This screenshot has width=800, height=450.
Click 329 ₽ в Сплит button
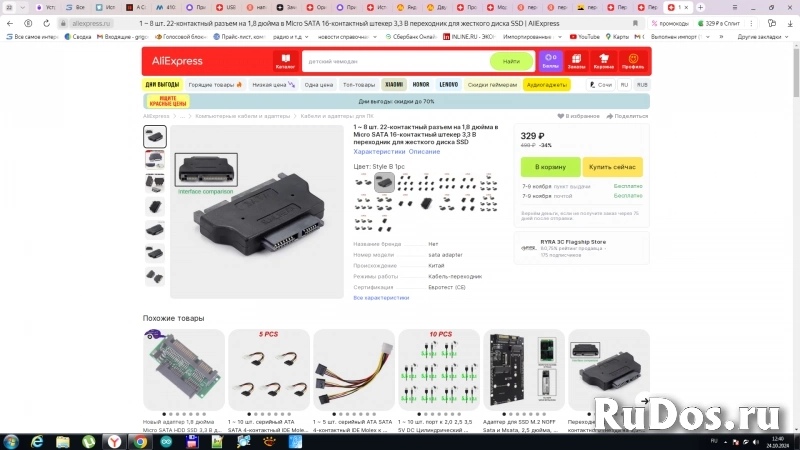[718, 23]
